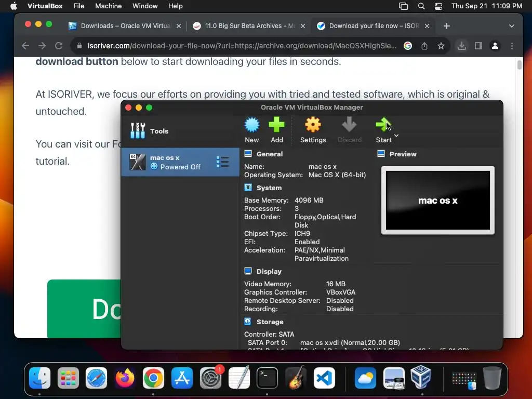Open Launchpad from the Dock

(x=68, y=378)
